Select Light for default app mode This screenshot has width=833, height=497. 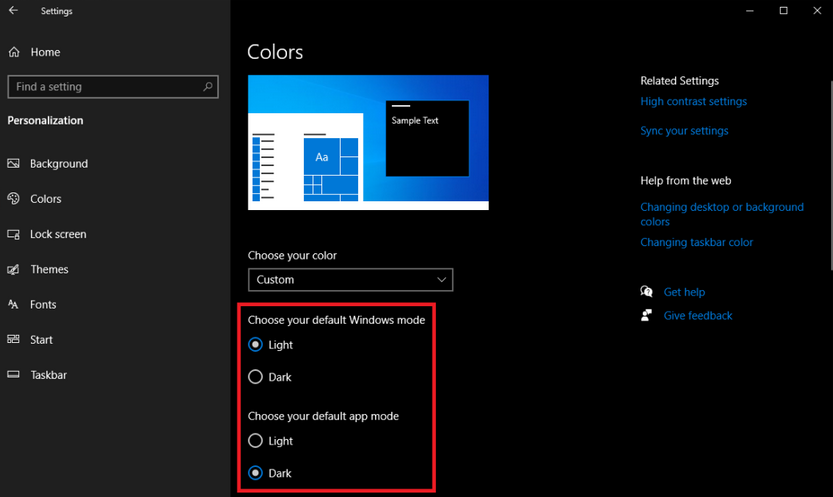coord(256,441)
